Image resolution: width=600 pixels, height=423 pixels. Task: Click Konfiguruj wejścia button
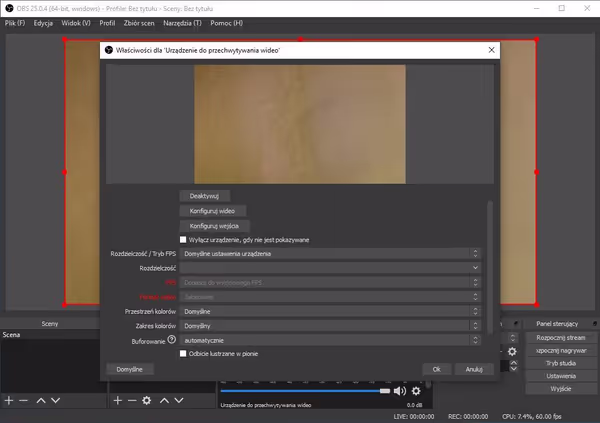pyautogui.click(x=214, y=226)
